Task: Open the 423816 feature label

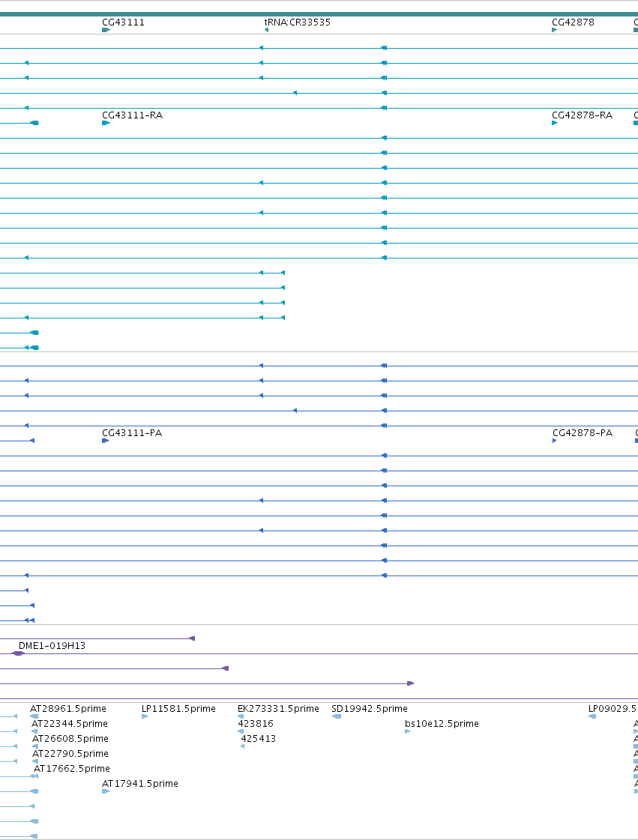Action: coord(256,724)
